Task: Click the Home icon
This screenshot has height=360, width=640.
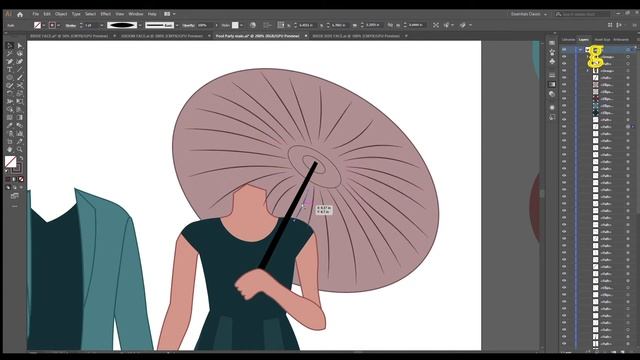Action: point(20,14)
